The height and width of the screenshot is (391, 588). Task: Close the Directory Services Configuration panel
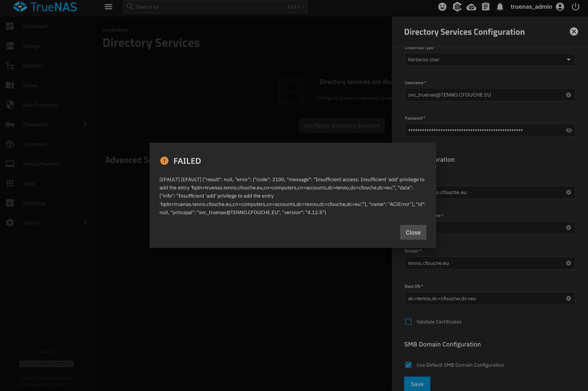click(574, 32)
